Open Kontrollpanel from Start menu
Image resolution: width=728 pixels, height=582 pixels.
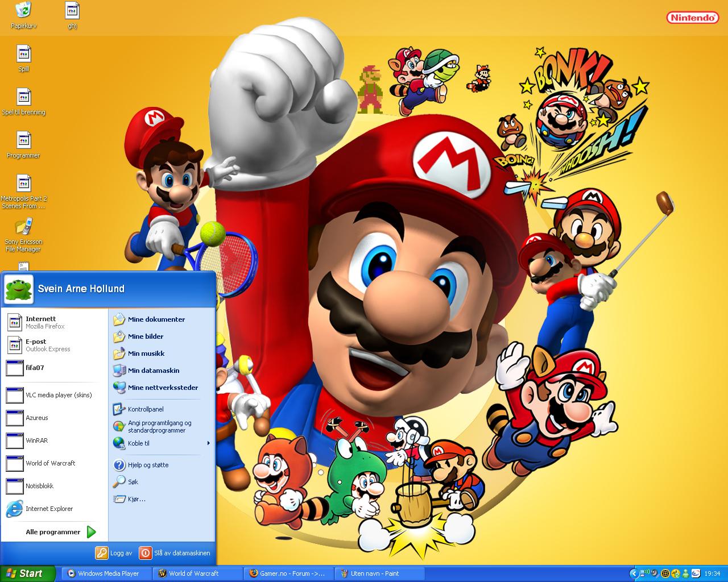162,409
